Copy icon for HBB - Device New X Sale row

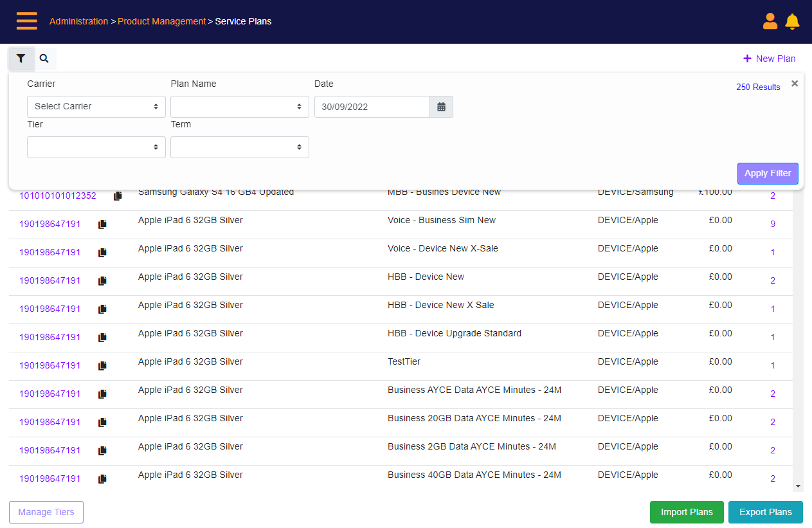[x=102, y=309]
